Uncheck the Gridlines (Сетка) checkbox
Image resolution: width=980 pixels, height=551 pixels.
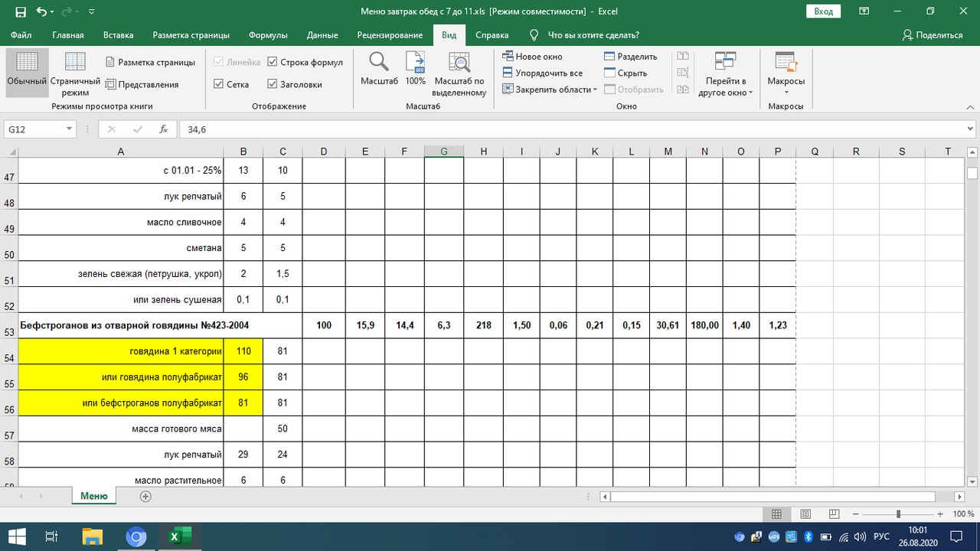click(219, 84)
